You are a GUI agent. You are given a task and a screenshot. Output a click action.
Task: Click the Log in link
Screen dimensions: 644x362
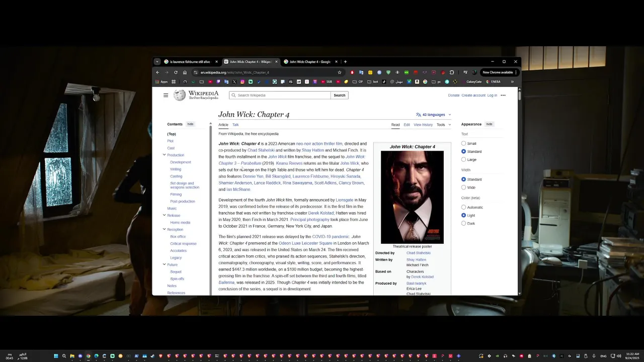tap(492, 95)
